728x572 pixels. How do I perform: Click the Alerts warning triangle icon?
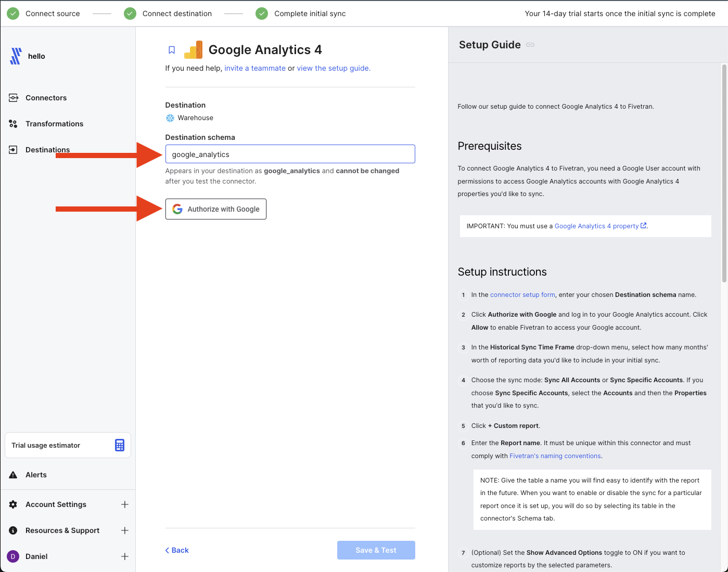pyautogui.click(x=14, y=475)
